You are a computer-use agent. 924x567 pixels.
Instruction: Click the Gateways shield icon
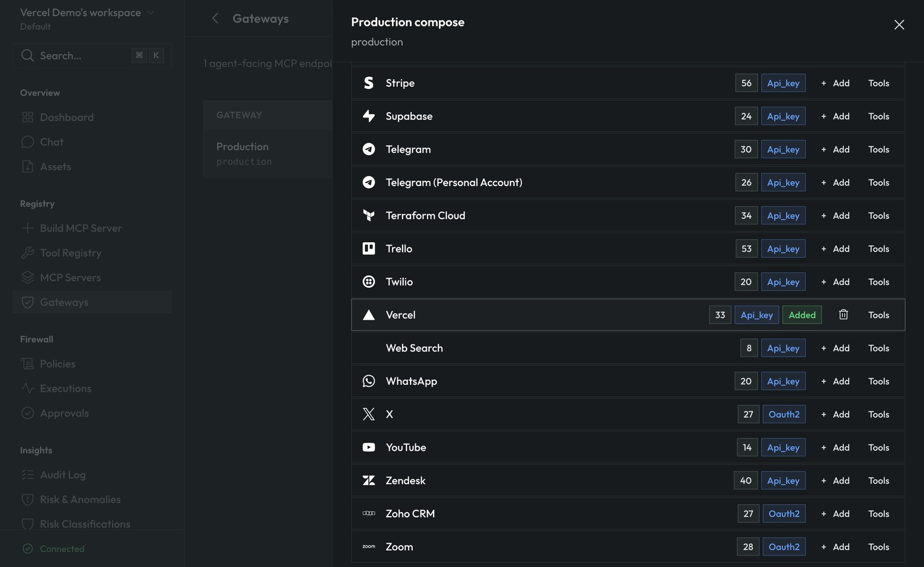[27, 302]
